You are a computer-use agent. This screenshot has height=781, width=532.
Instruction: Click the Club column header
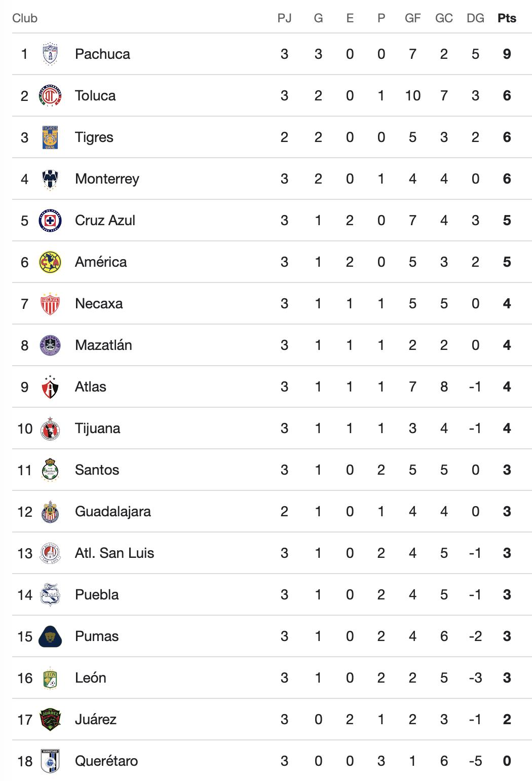pos(25,18)
